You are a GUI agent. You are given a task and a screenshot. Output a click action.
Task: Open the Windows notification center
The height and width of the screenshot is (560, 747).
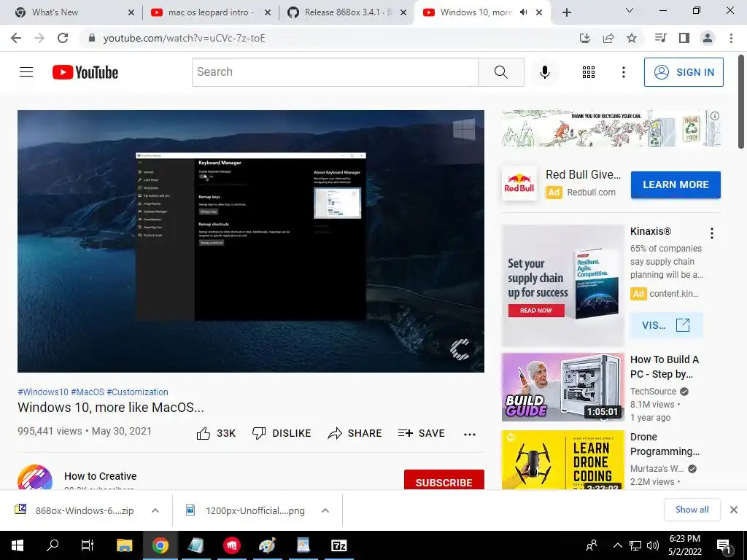pos(724,545)
